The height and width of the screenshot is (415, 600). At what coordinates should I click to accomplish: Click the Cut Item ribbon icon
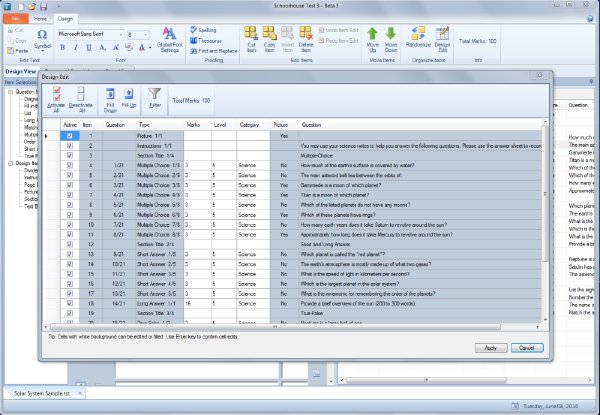click(251, 33)
